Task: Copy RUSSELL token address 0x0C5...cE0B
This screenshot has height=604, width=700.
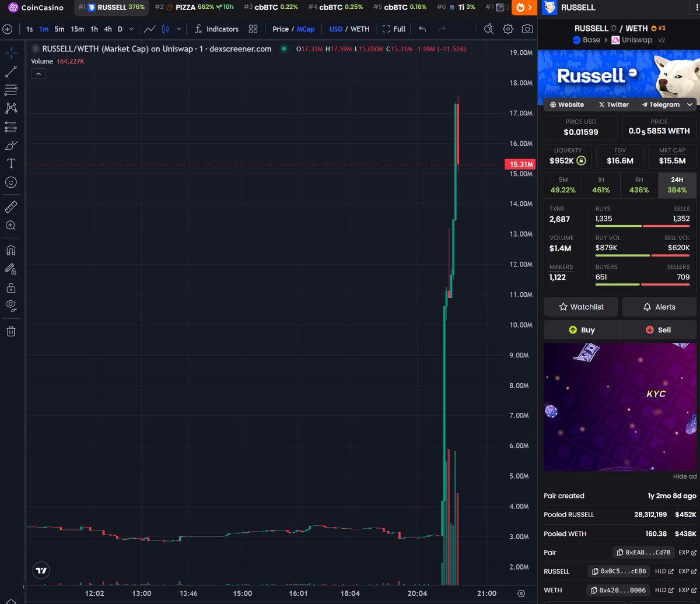Action: [618, 571]
